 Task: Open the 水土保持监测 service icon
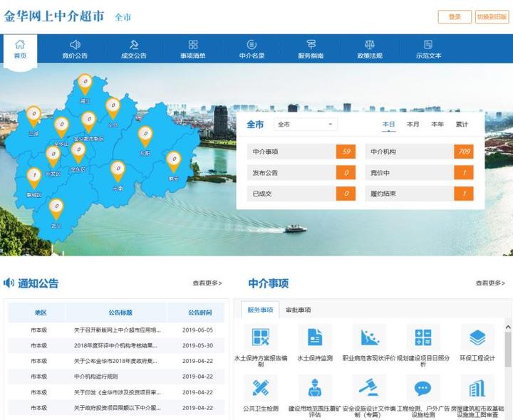[x=314, y=337]
